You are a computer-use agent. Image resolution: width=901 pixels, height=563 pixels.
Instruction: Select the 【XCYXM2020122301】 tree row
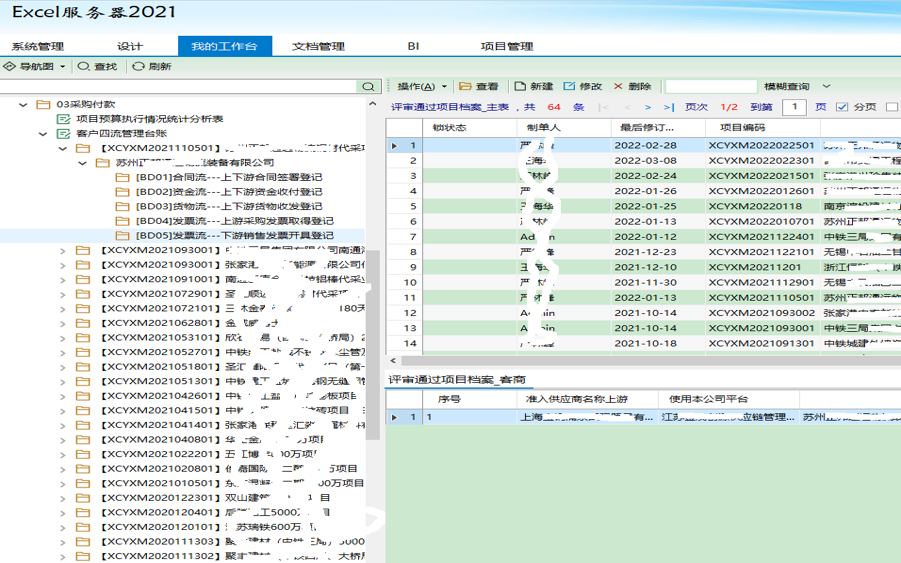coord(182,498)
